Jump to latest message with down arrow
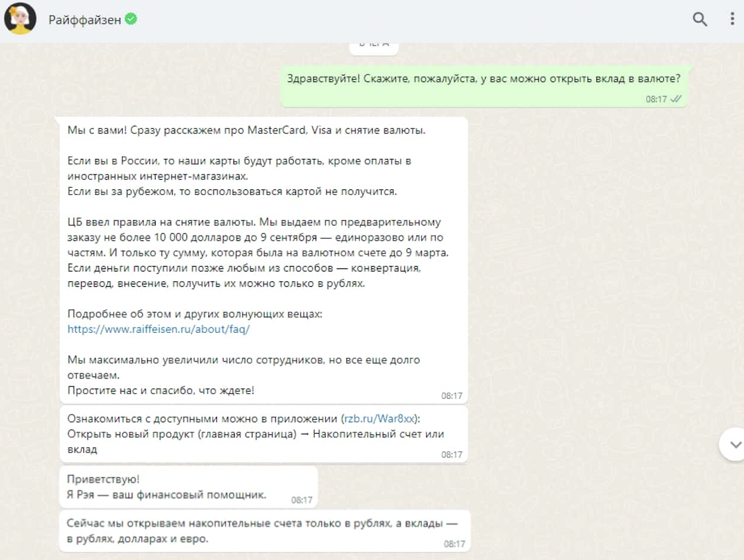 (x=735, y=445)
